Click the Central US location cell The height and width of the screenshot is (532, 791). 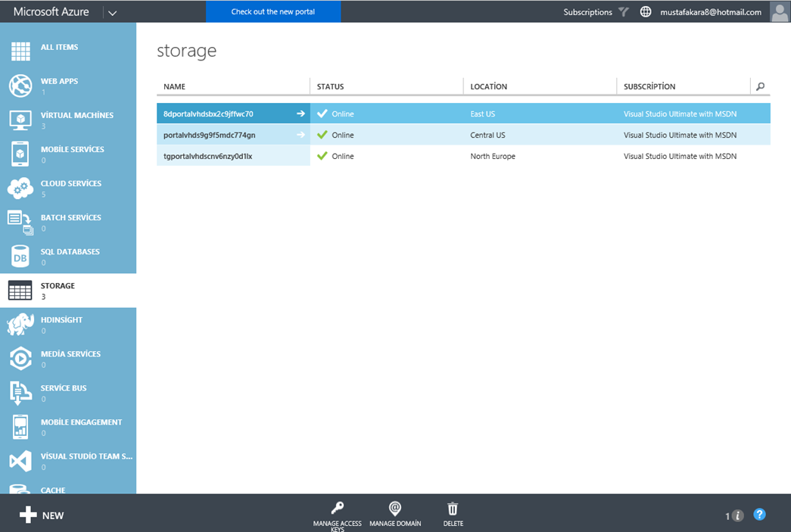tap(487, 135)
